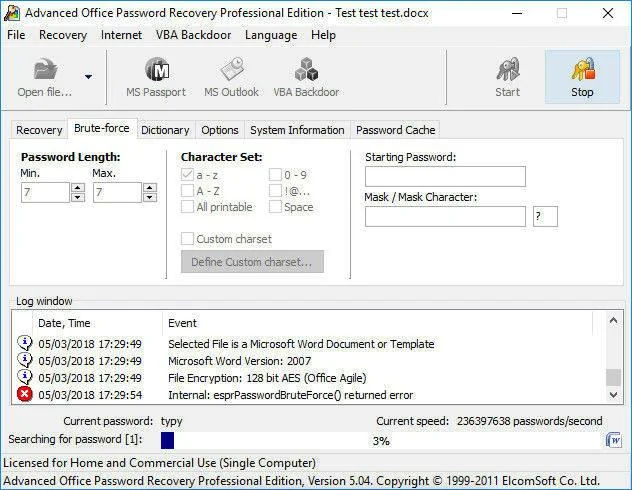Click the Mask Character field with ?

tap(545, 217)
